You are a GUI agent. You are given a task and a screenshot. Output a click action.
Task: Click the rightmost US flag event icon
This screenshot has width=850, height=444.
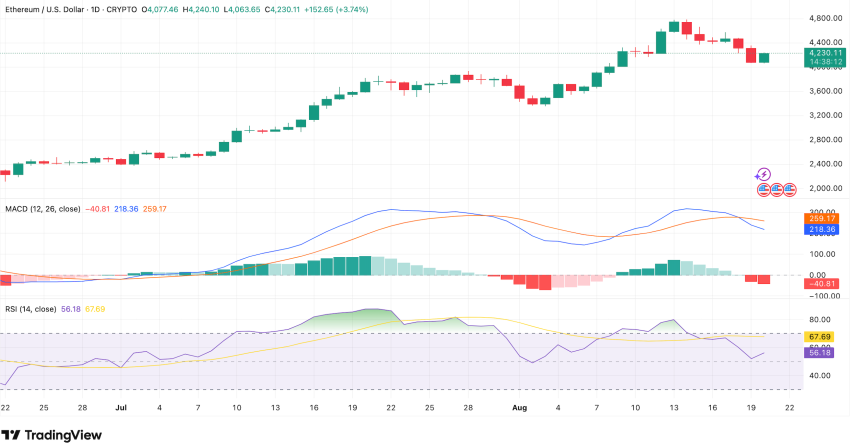[x=789, y=188]
